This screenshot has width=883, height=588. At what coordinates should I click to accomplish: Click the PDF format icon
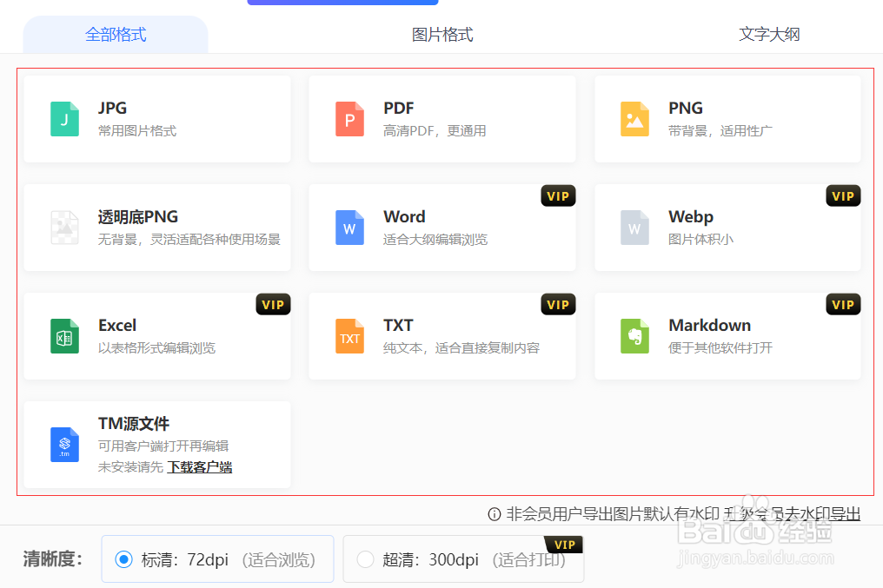(349, 119)
